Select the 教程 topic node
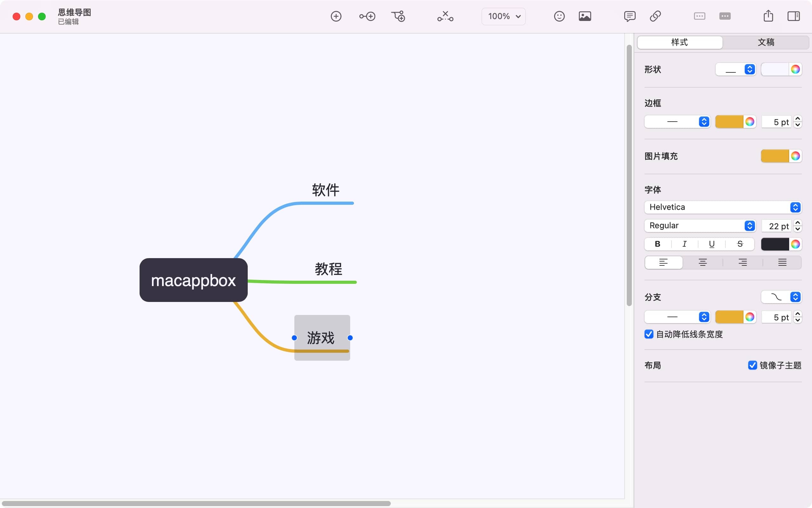This screenshot has width=812, height=508. [x=329, y=269]
